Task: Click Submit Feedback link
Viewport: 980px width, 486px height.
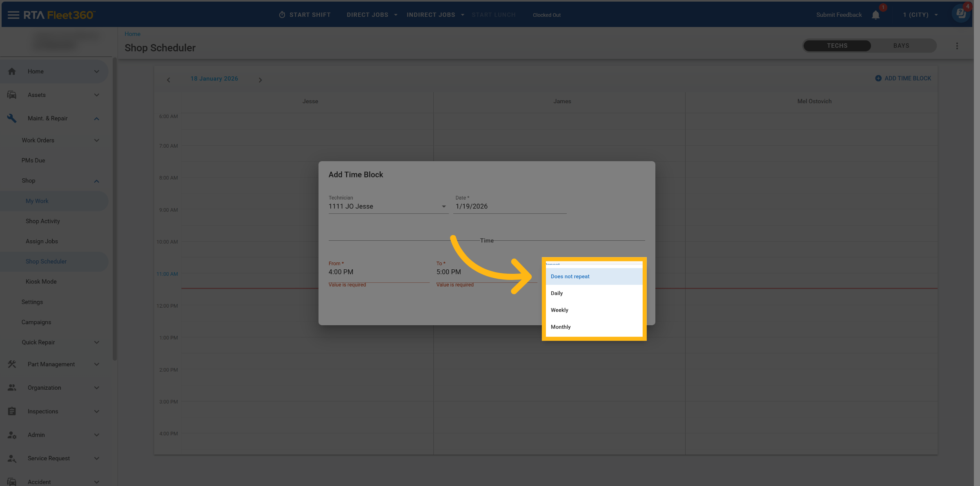Action: click(839, 15)
